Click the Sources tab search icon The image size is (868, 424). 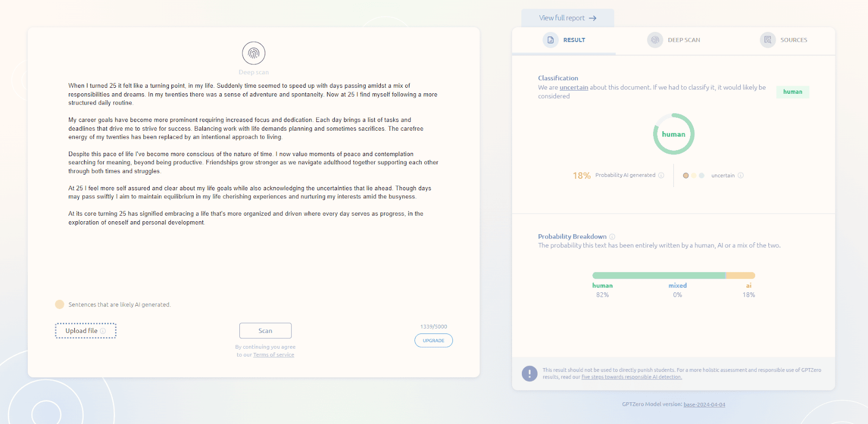pyautogui.click(x=768, y=40)
